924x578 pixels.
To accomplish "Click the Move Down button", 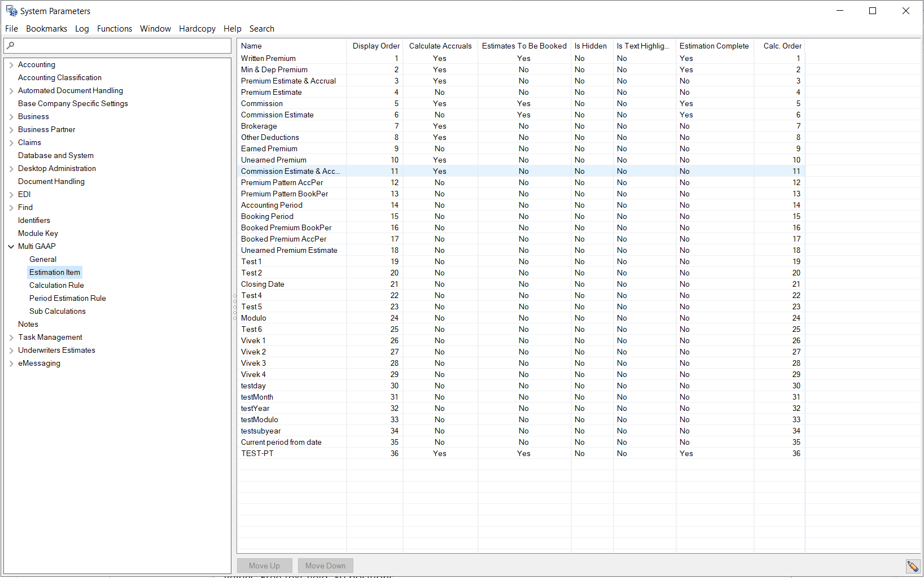I will (325, 566).
